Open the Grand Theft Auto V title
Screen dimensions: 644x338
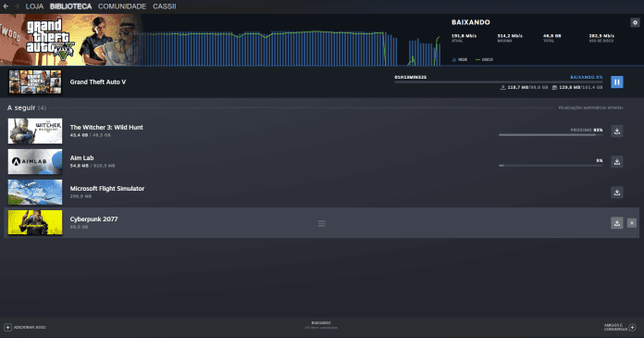point(98,81)
